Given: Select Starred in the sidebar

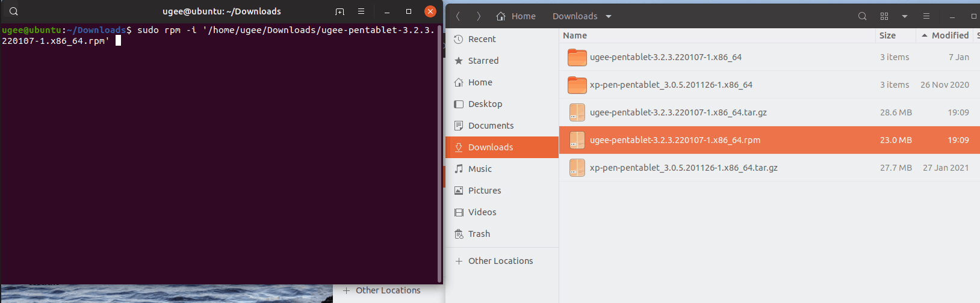Looking at the screenshot, I should pos(483,61).
